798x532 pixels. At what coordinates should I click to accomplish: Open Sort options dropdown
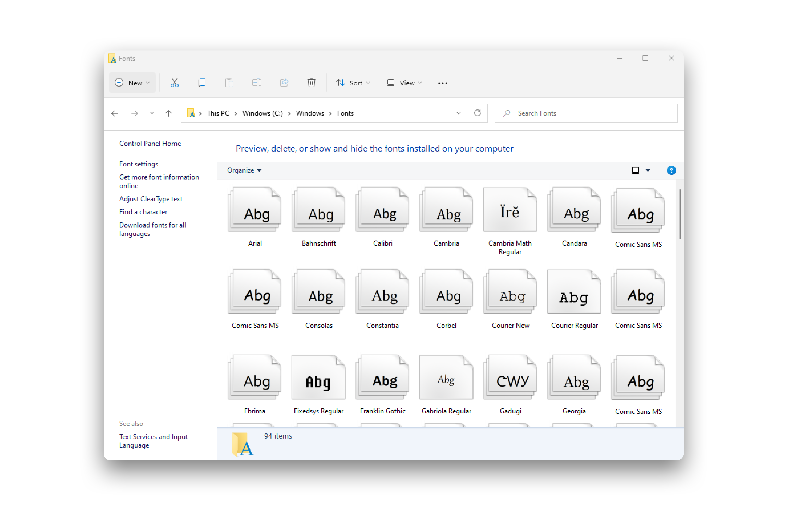coord(353,82)
